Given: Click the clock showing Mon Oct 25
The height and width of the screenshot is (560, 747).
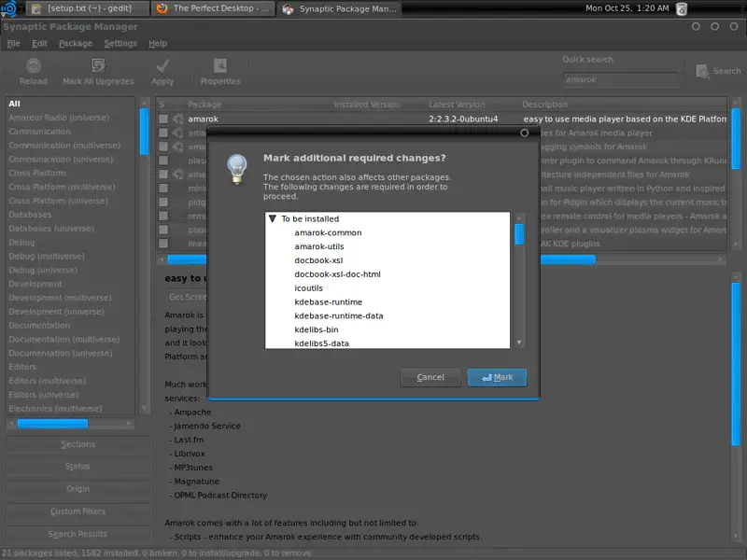Looking at the screenshot, I should (627, 8).
